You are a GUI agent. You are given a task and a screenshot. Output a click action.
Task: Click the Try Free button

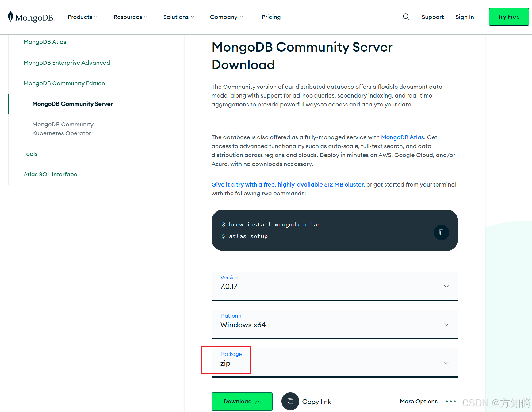coord(509,17)
